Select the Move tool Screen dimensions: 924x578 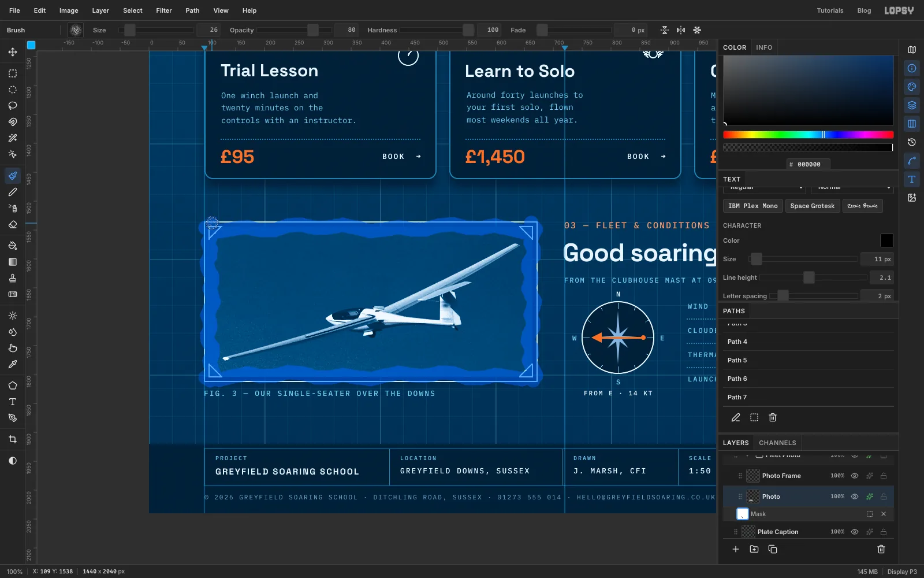tap(13, 52)
